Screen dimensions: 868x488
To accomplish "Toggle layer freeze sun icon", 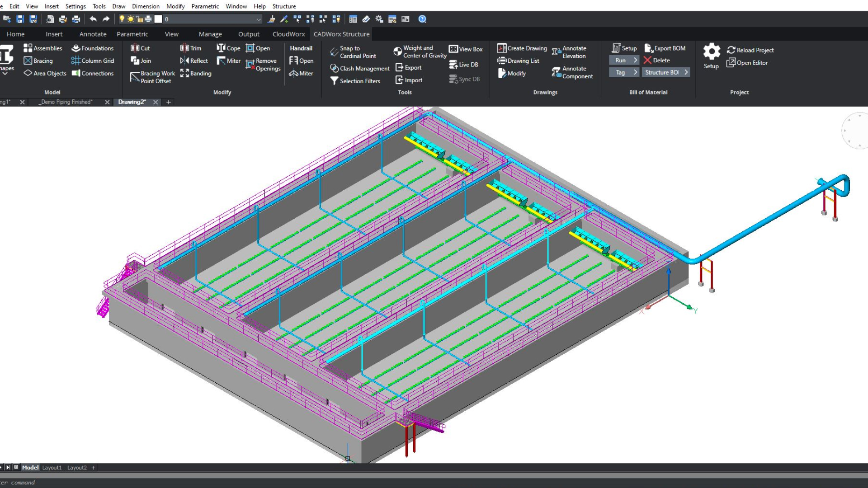I will [x=131, y=19].
